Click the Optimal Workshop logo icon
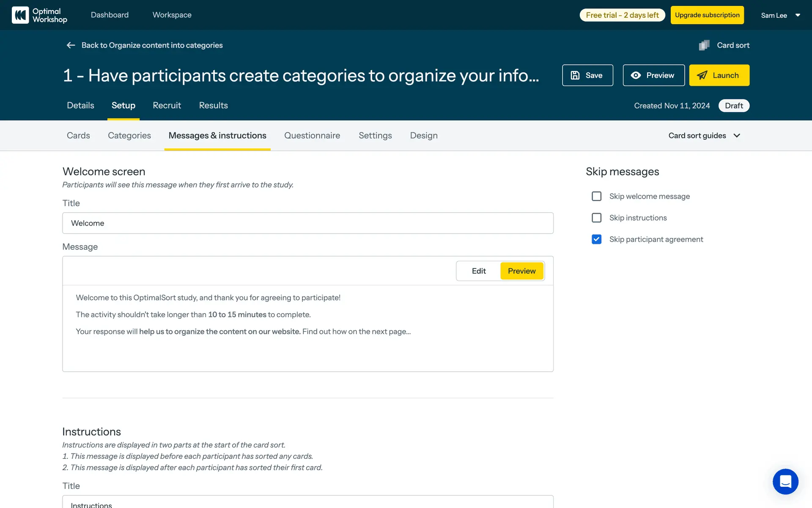812x508 pixels. [20, 15]
